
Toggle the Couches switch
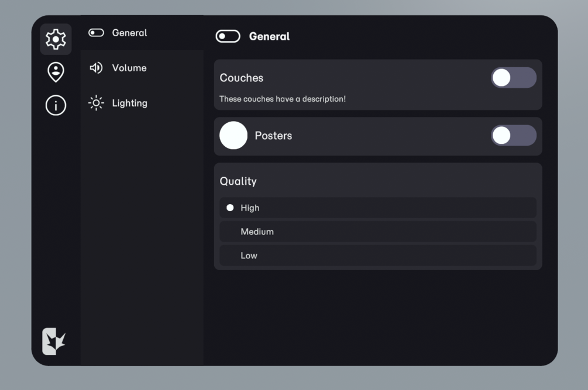[513, 78]
